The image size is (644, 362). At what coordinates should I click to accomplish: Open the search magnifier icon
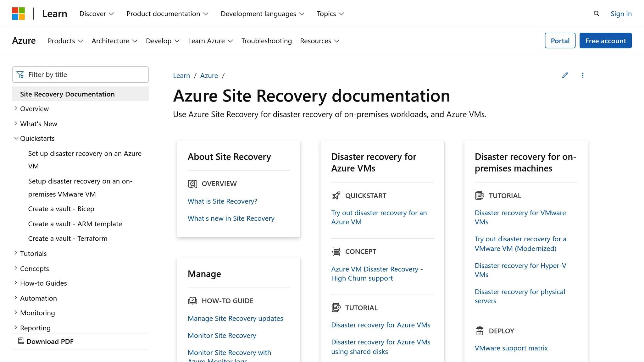coord(596,14)
